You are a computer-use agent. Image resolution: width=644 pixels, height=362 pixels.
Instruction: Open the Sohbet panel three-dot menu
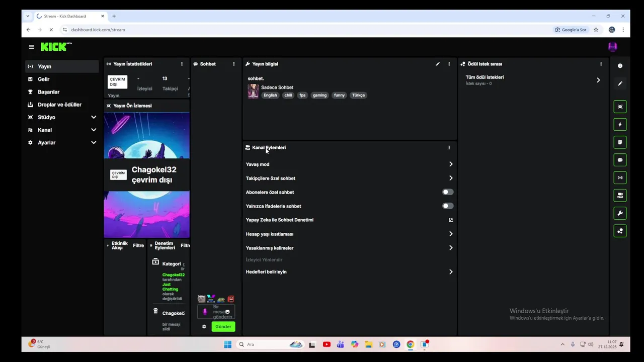click(233, 64)
